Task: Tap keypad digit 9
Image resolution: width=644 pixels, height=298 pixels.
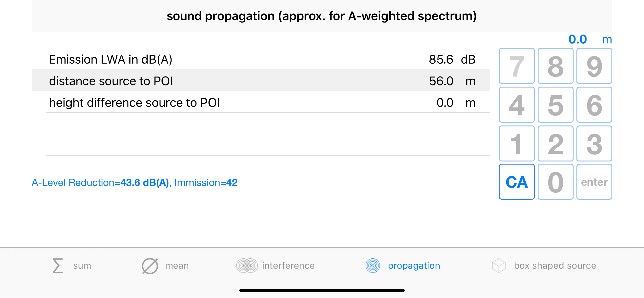Action: [x=594, y=66]
